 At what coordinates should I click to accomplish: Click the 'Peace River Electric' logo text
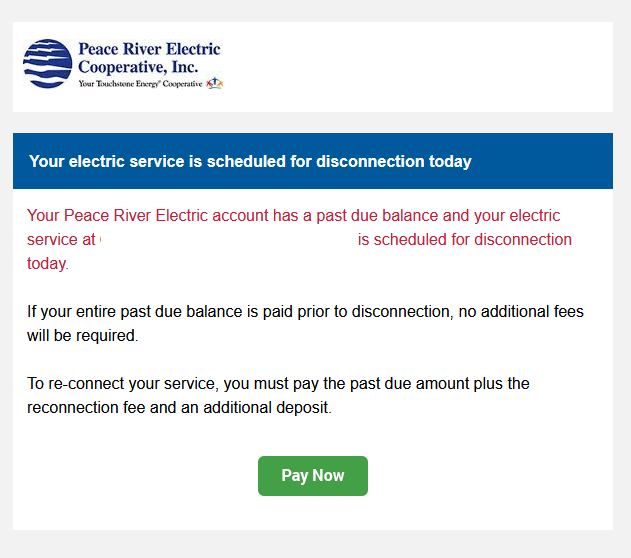(149, 49)
